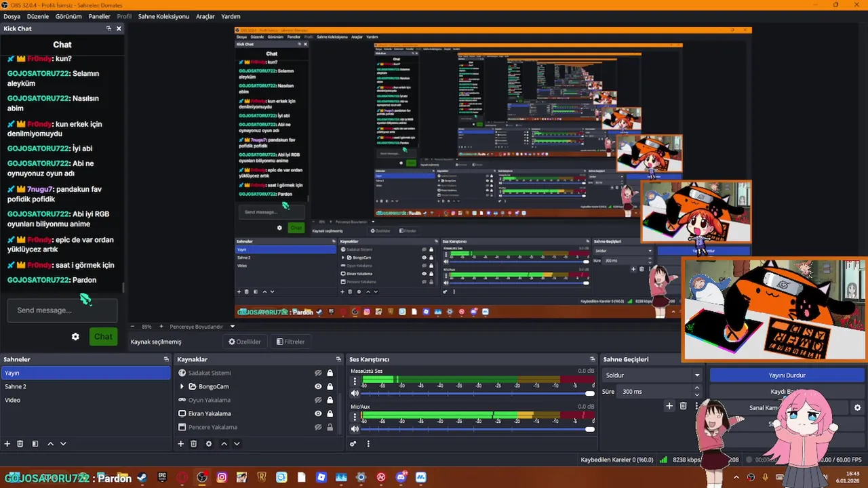
Task: Undock the Kaynaklar panel
Action: pos(338,359)
